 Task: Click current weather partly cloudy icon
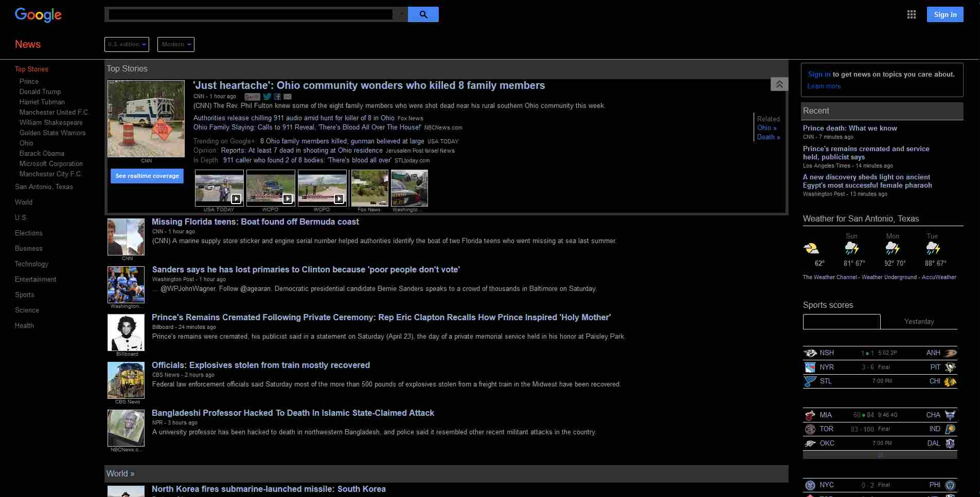811,249
